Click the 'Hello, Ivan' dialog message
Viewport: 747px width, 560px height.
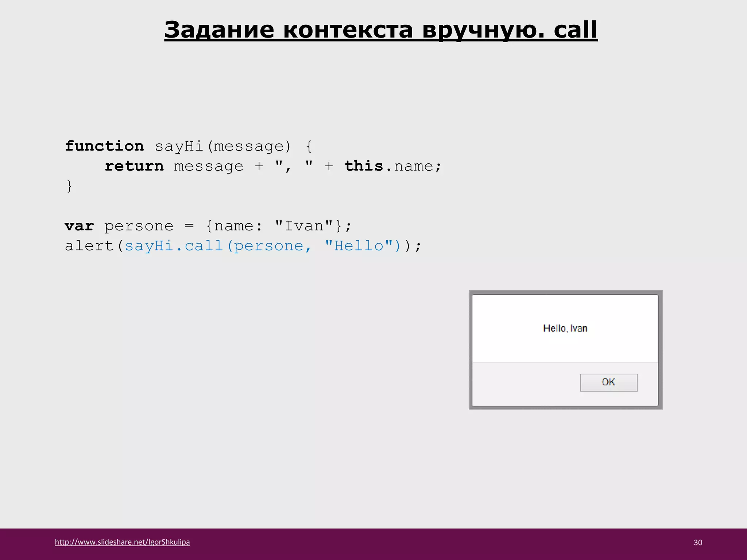565,328
